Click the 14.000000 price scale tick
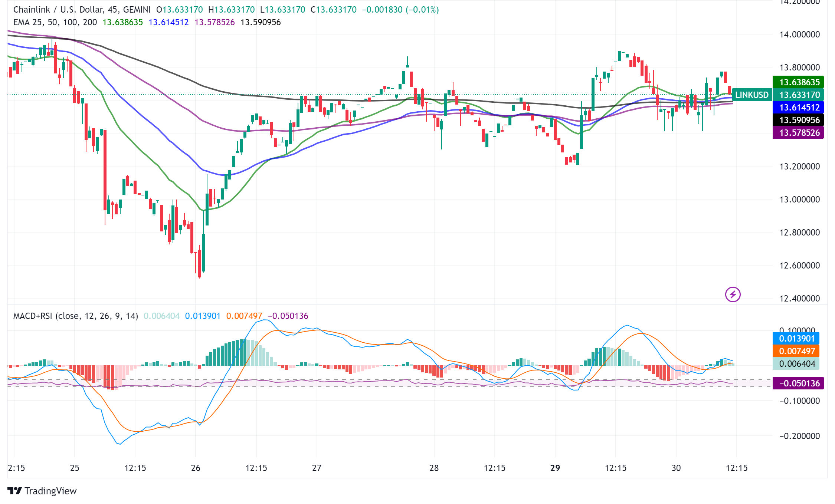 coord(799,34)
